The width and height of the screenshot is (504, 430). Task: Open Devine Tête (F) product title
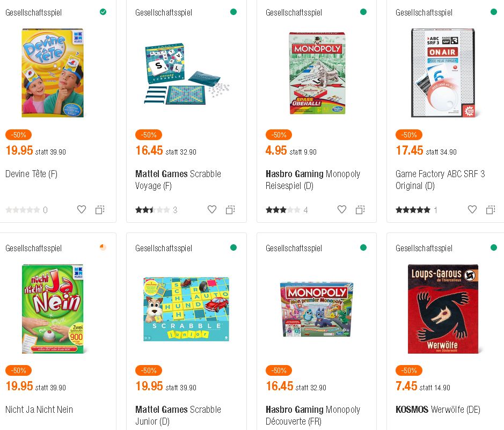31,174
